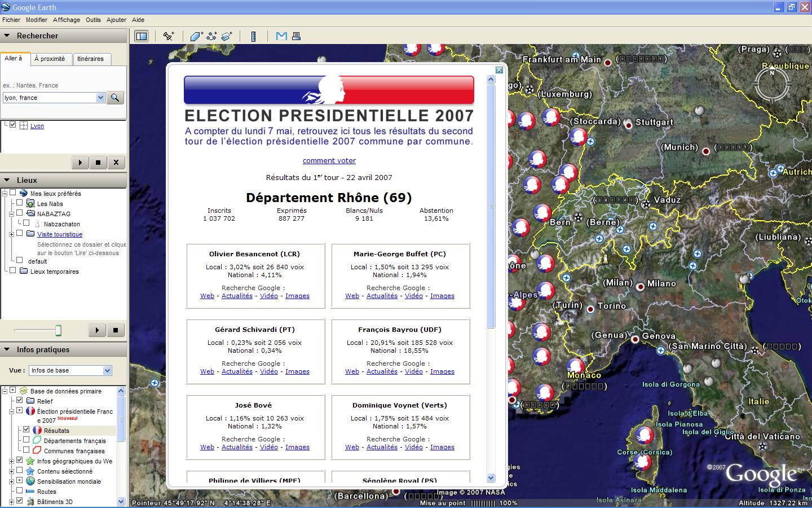Click the Sensibilisation mondiale globe icon
The image size is (812, 508).
(x=30, y=481)
